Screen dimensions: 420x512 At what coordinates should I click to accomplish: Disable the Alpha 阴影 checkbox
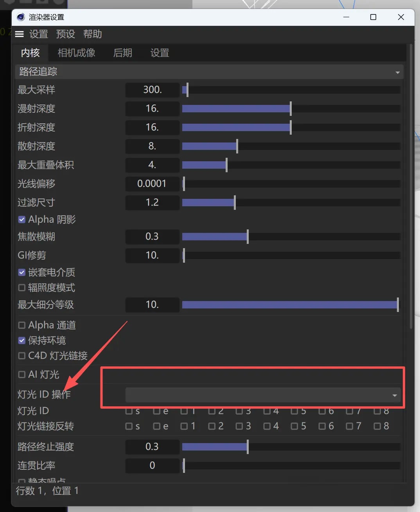(x=22, y=220)
